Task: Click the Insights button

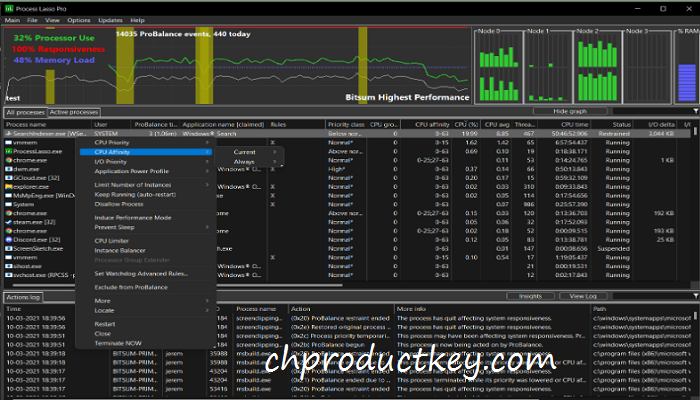Action: [x=530, y=296]
